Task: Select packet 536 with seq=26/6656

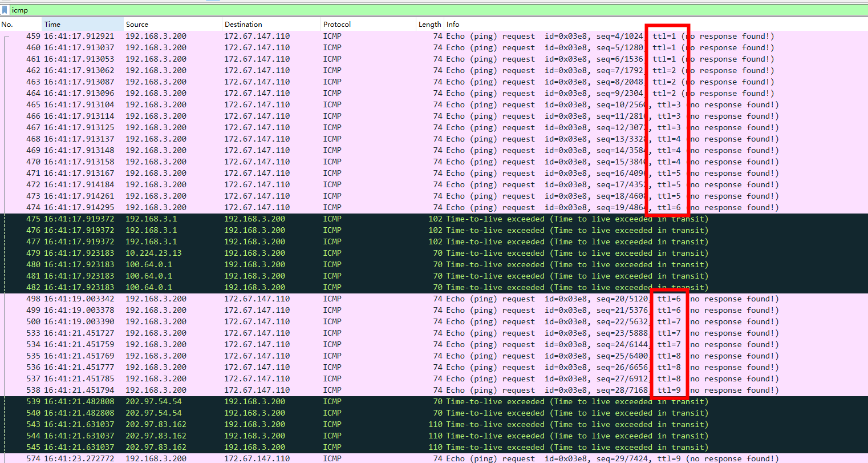Action: [434, 367]
